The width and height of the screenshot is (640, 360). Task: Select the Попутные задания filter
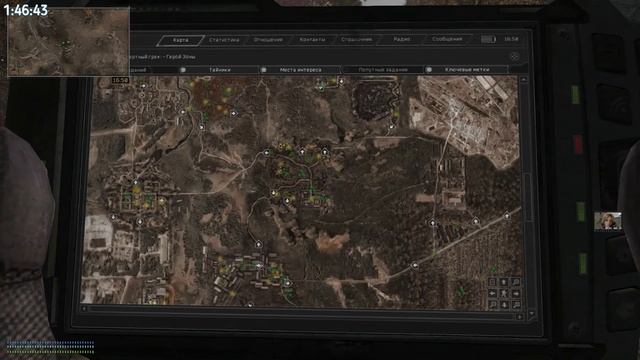click(383, 70)
